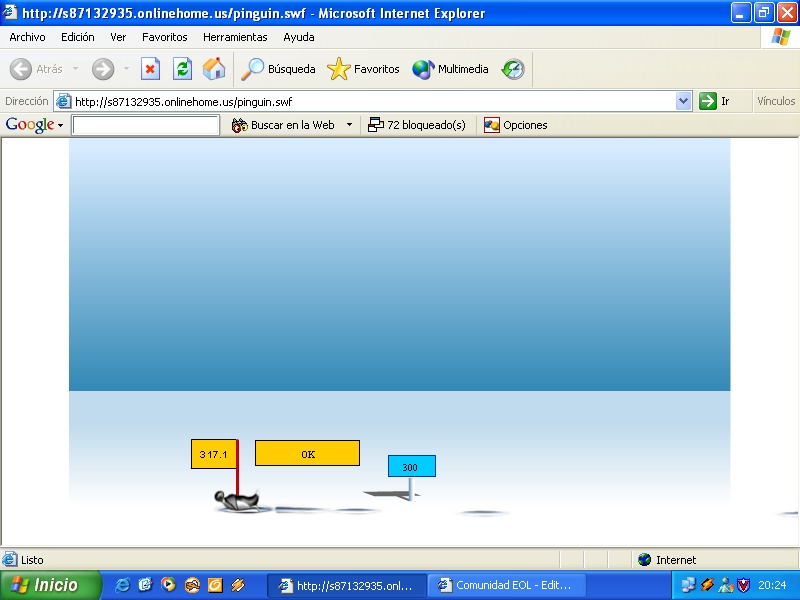Click the 20:24 system clock
The image size is (800, 600).
pyautogui.click(x=772, y=585)
